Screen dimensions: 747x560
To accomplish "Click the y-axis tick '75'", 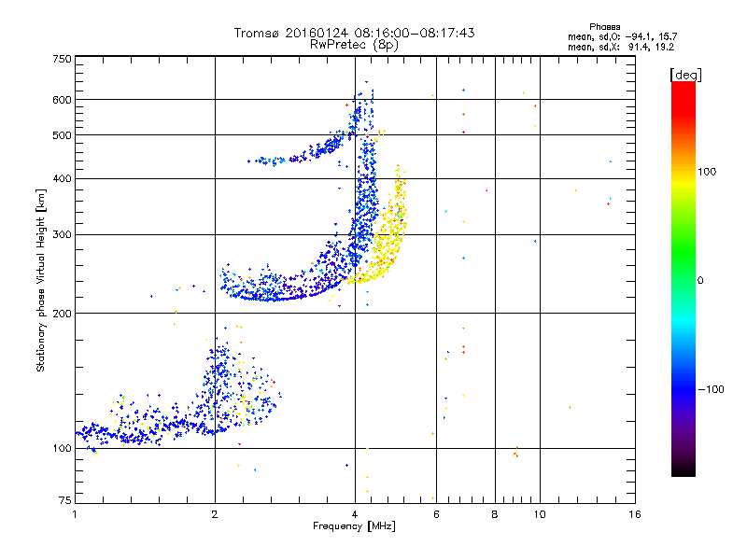I will tap(65, 500).
